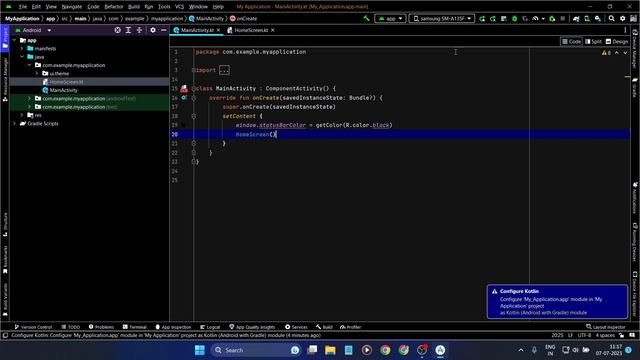
Task: Expand the res folder
Action: point(22,115)
